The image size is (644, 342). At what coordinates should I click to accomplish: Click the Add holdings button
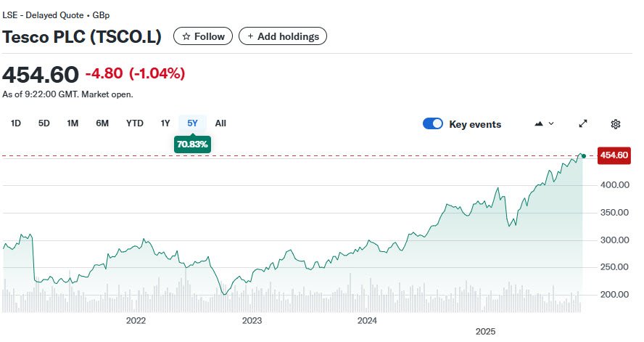coord(283,36)
